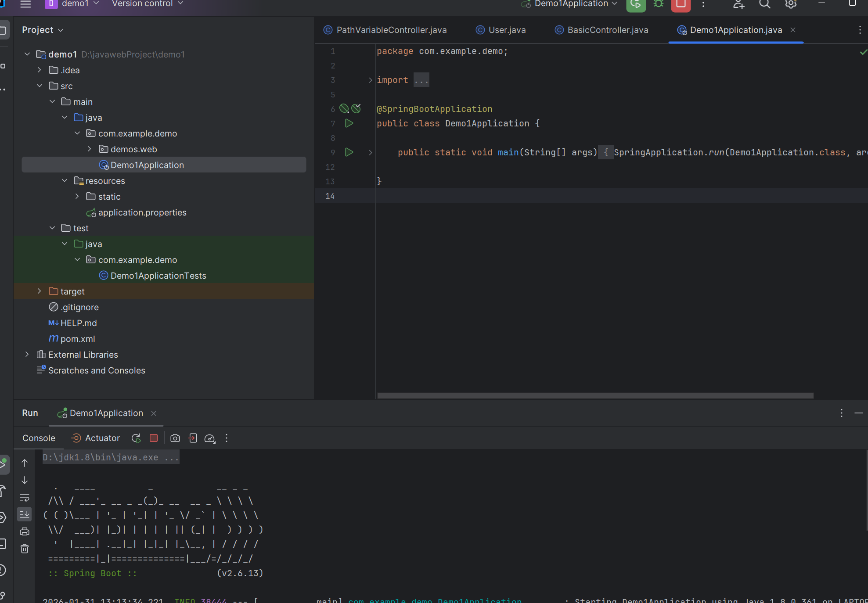Toggle scroll to end in console sidebar

[x=25, y=514]
